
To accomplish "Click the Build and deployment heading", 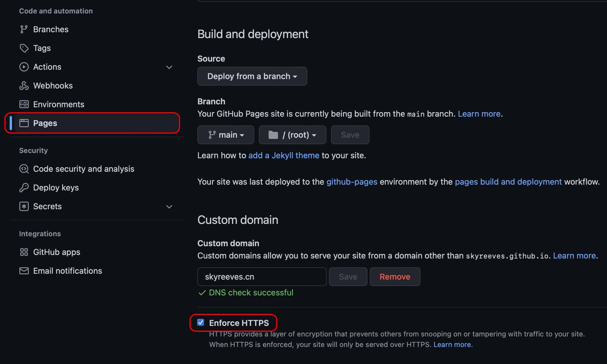I will pos(253,34).
